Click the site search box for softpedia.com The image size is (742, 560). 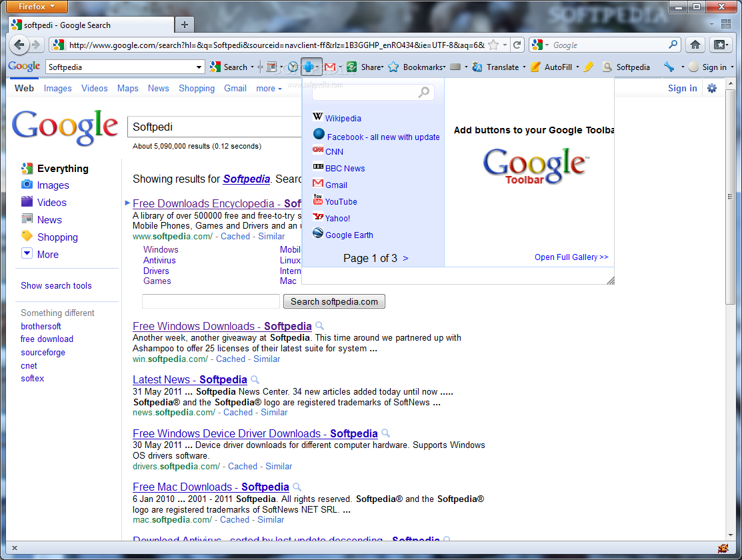tap(211, 301)
